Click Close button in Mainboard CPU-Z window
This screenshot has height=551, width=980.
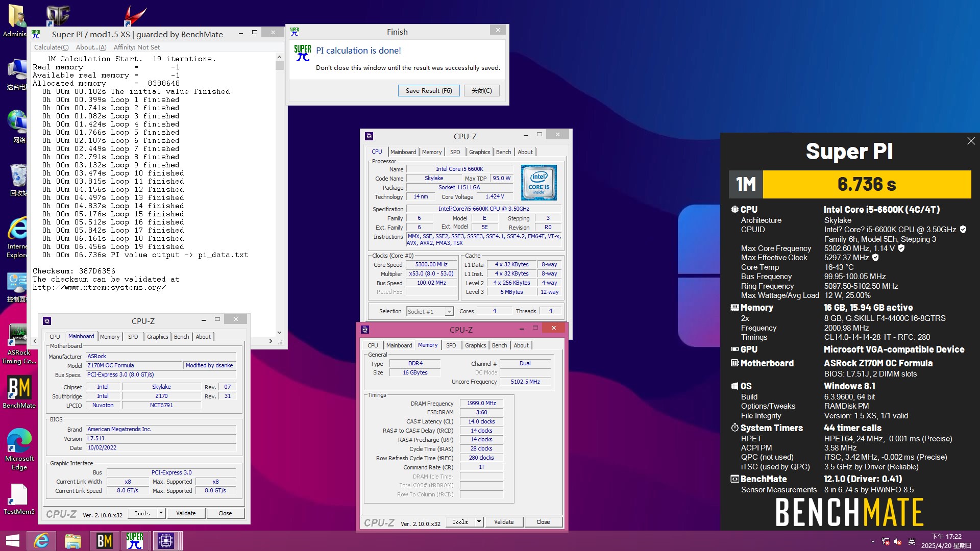tap(225, 513)
